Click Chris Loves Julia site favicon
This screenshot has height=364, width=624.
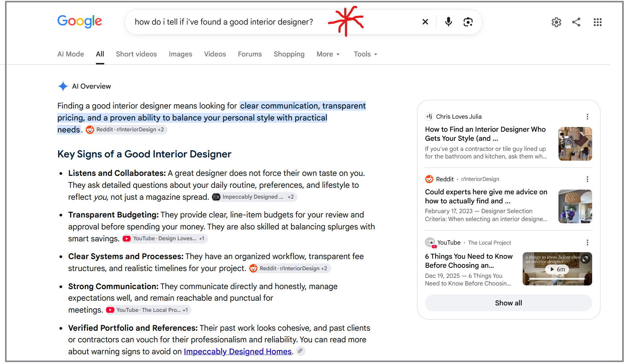(x=429, y=116)
